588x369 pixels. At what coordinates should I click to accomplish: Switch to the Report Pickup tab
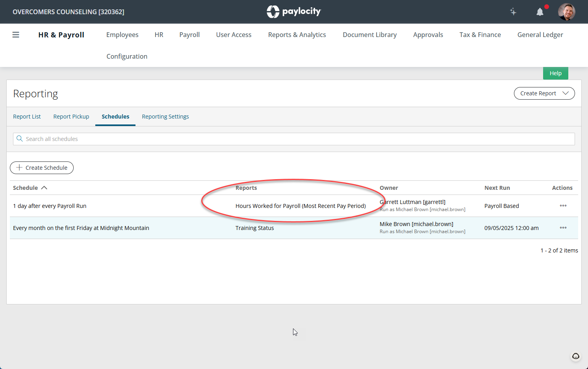tap(71, 117)
